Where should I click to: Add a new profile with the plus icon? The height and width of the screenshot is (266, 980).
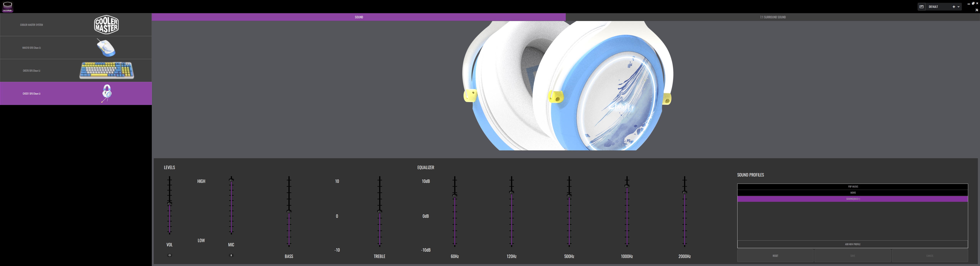click(x=953, y=7)
